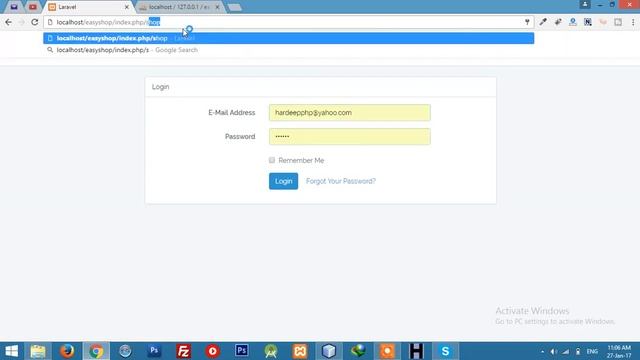Open the Forgot Your Password? link
The image size is (640, 360).
coord(341,181)
